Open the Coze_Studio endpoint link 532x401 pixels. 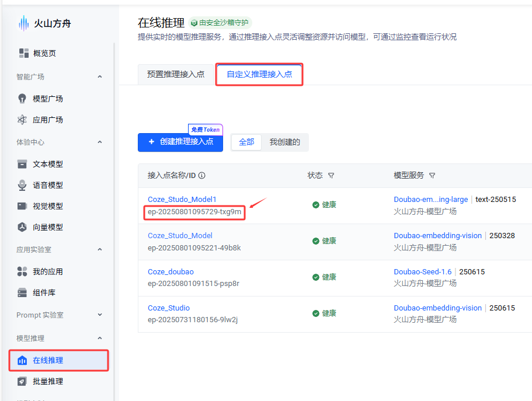tap(169, 308)
